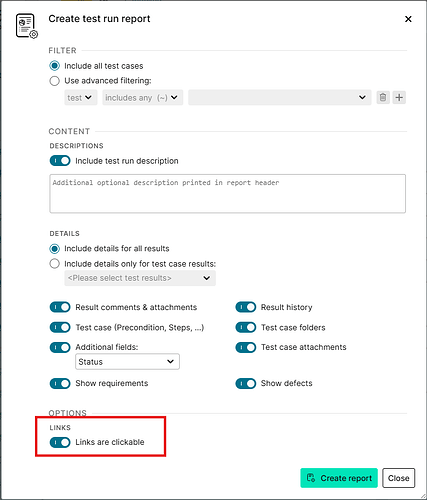Choose Include details only for test case results

tap(55, 264)
